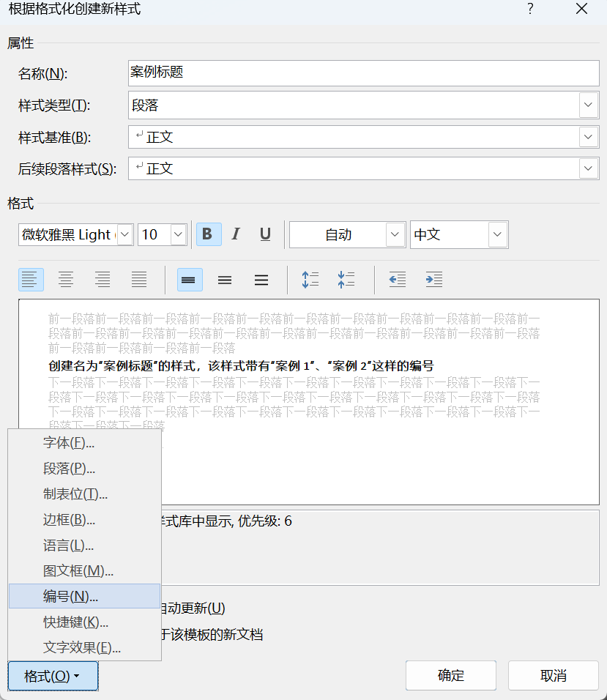Increase paragraph spacing
Image resolution: width=607 pixels, height=700 pixels.
tap(310, 280)
